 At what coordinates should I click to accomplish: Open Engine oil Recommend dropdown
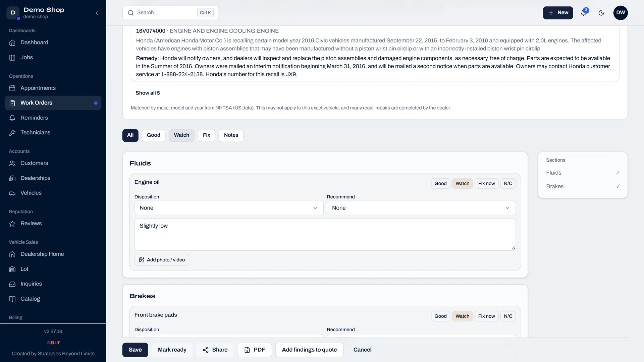coord(421,208)
